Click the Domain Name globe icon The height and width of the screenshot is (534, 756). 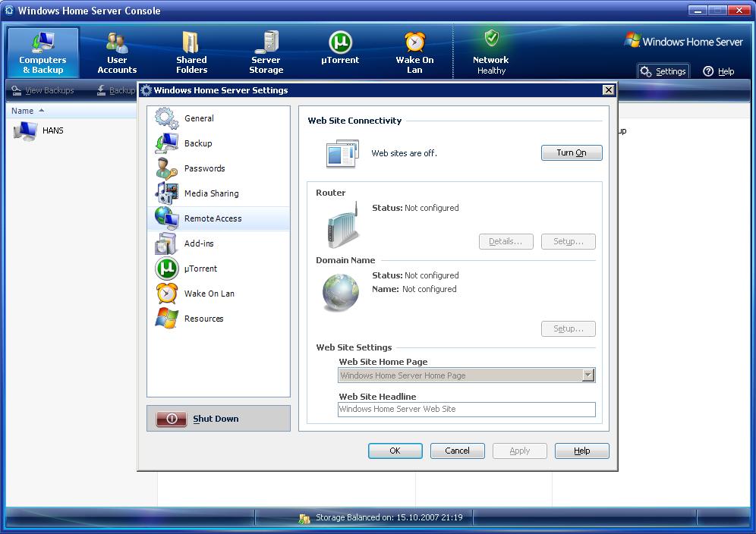click(x=340, y=292)
